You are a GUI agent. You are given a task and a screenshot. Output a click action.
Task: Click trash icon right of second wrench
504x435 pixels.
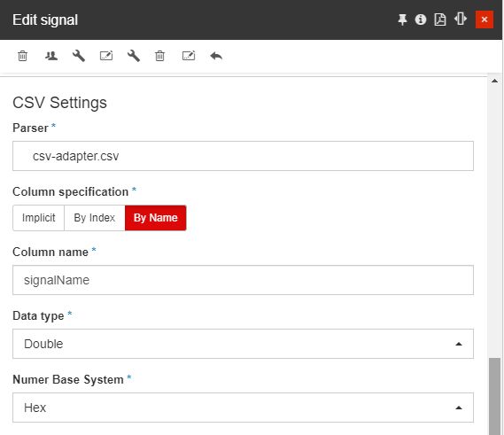click(159, 56)
